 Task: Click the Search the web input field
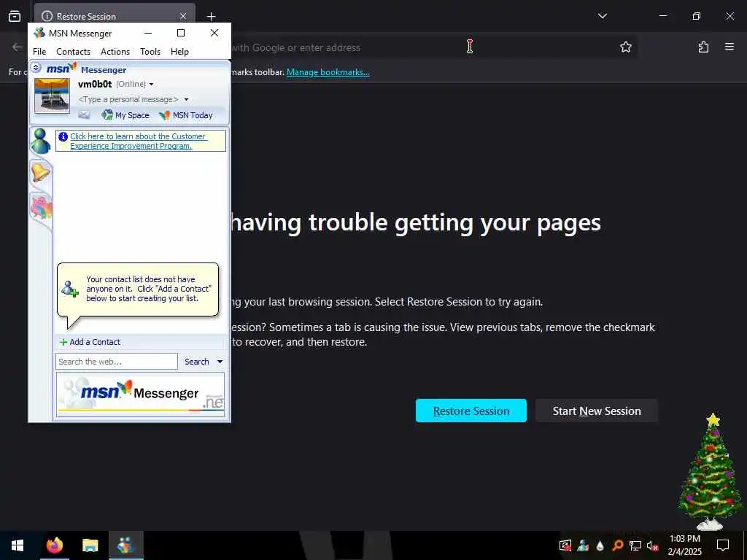117,362
